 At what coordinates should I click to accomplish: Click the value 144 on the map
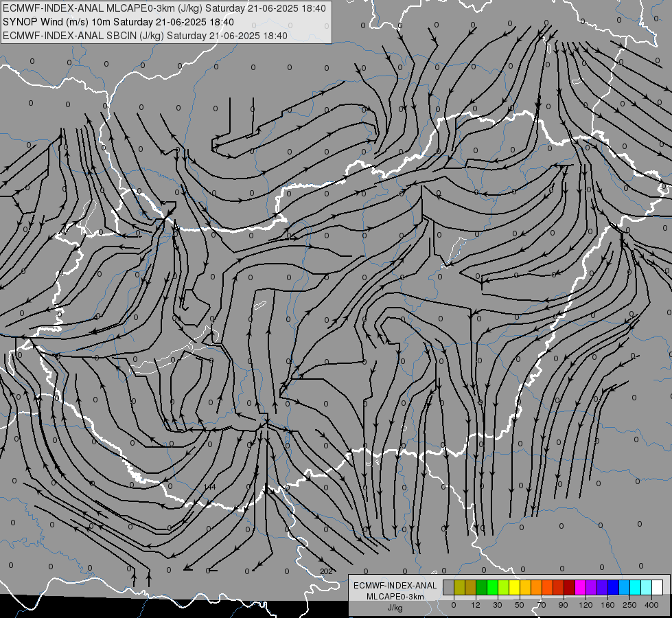210,487
